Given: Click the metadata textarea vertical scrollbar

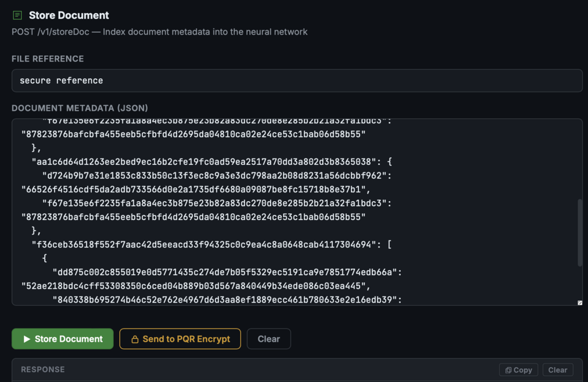Looking at the screenshot, I should [x=580, y=233].
